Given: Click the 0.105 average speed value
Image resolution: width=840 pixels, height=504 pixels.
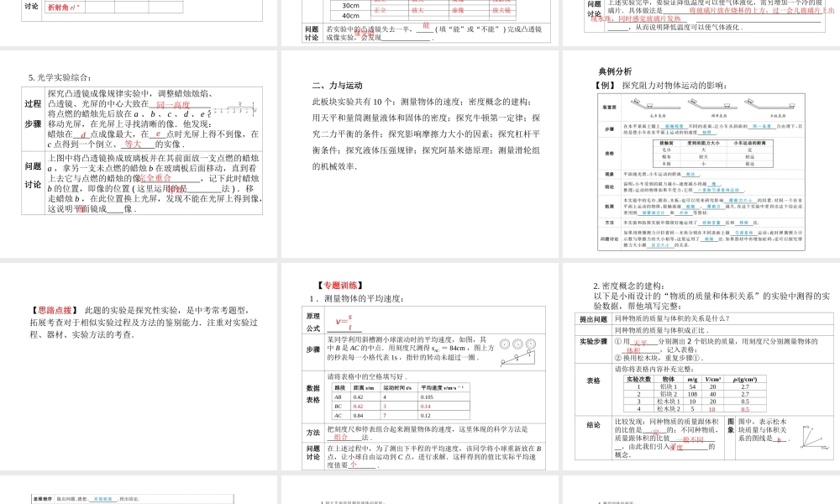Looking at the screenshot, I should 427,396.
